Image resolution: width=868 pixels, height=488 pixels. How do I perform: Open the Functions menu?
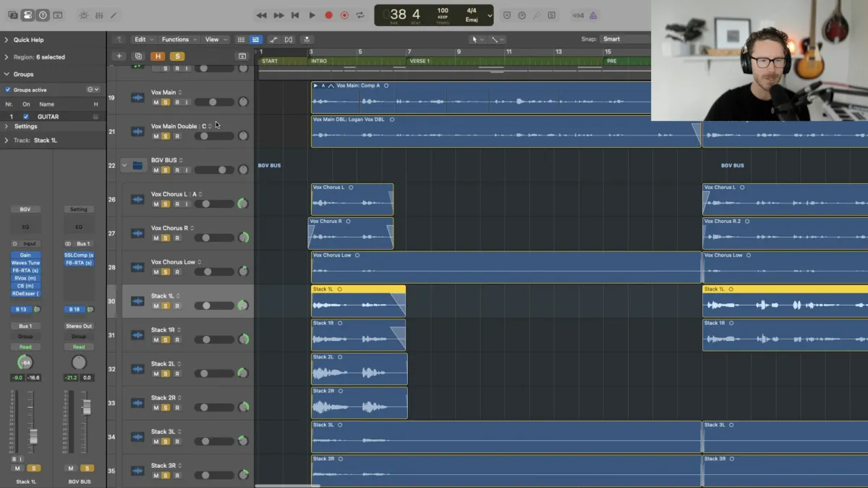click(178, 39)
